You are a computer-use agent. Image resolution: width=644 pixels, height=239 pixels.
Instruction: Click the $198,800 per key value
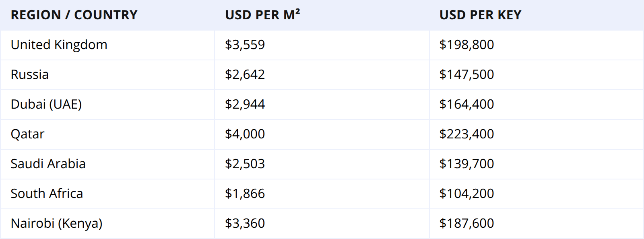tap(466, 45)
